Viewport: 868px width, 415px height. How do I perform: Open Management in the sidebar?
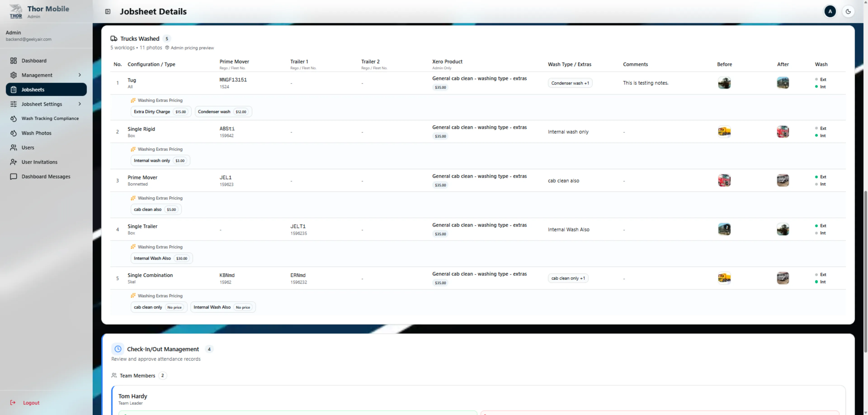tap(46, 75)
